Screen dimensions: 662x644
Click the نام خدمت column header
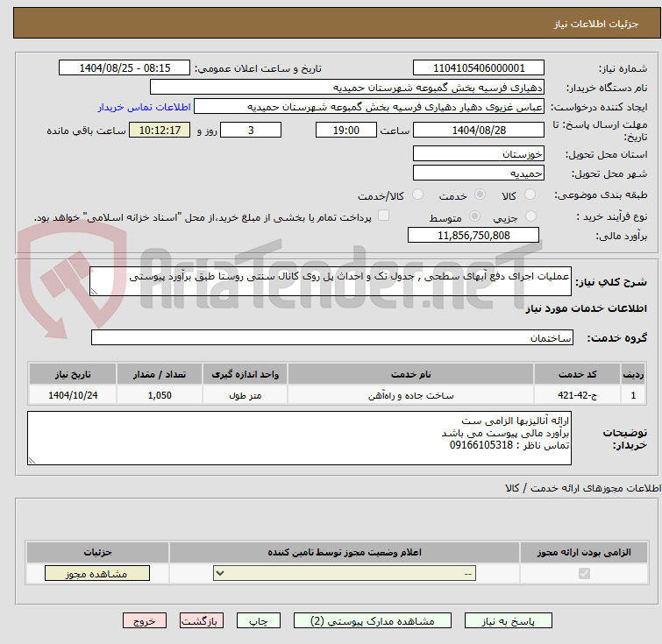[411, 374]
